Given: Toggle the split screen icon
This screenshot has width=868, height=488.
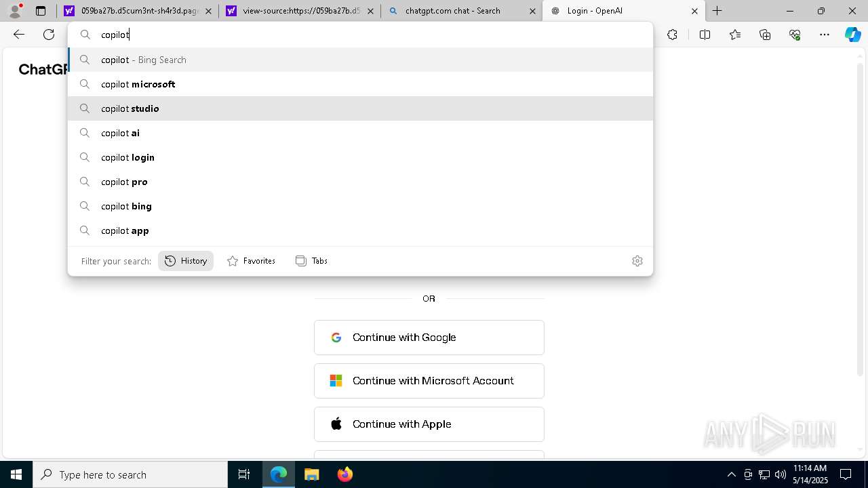Looking at the screenshot, I should click(705, 35).
